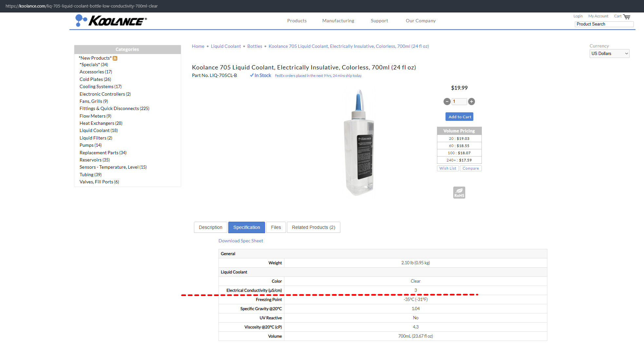Viewport: 644px width, 355px height.
Task: Click the Koolance logo
Action: [x=111, y=21]
